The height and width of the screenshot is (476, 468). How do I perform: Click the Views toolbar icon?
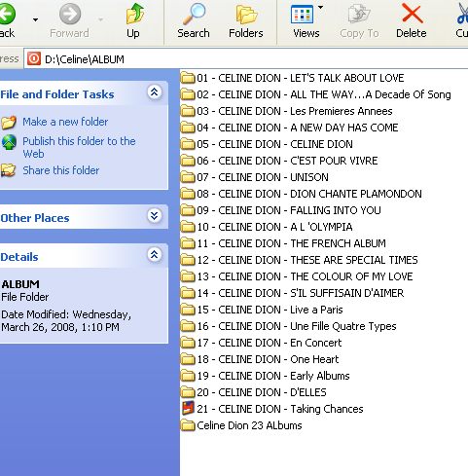[302, 15]
